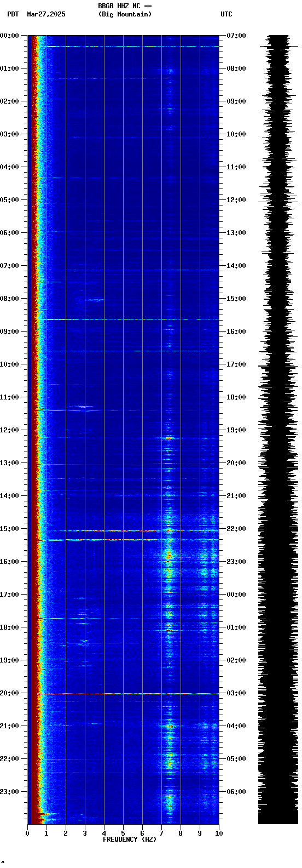Image resolution: width=302 pixels, height=868 pixels.
Task: Click the 'PDT' timezone label
Action: click(13, 14)
